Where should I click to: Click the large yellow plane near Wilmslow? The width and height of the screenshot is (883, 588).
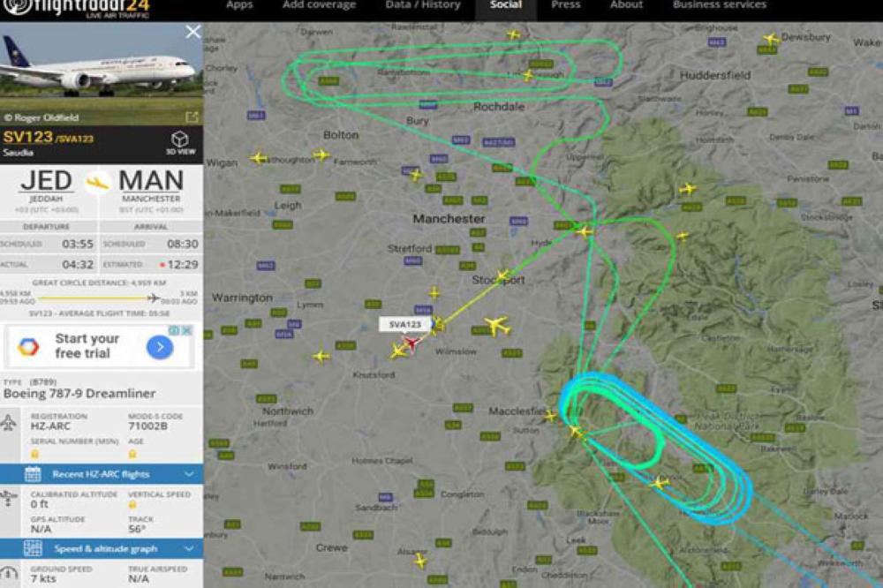(x=496, y=326)
